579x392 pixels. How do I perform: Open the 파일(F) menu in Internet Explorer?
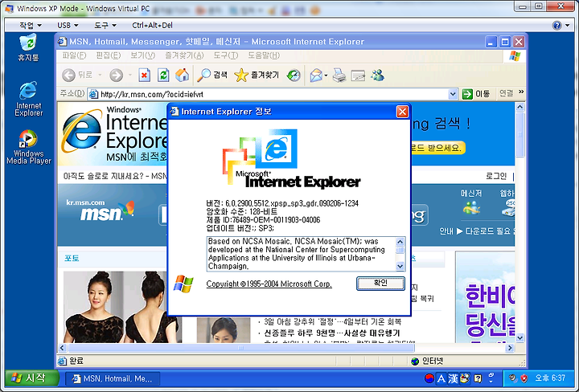click(x=74, y=55)
